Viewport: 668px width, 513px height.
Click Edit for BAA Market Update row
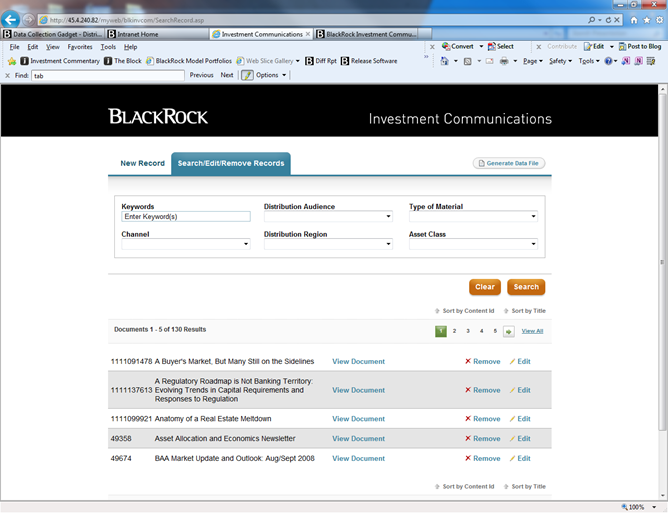520,458
